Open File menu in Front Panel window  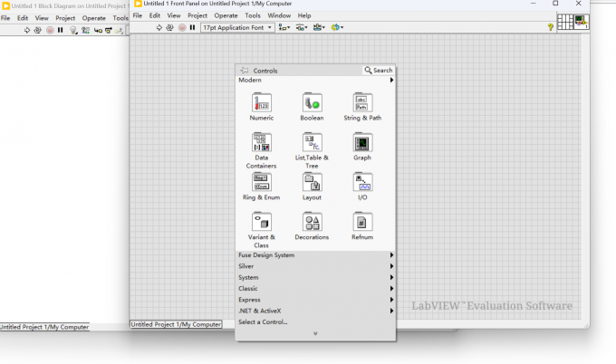click(138, 15)
